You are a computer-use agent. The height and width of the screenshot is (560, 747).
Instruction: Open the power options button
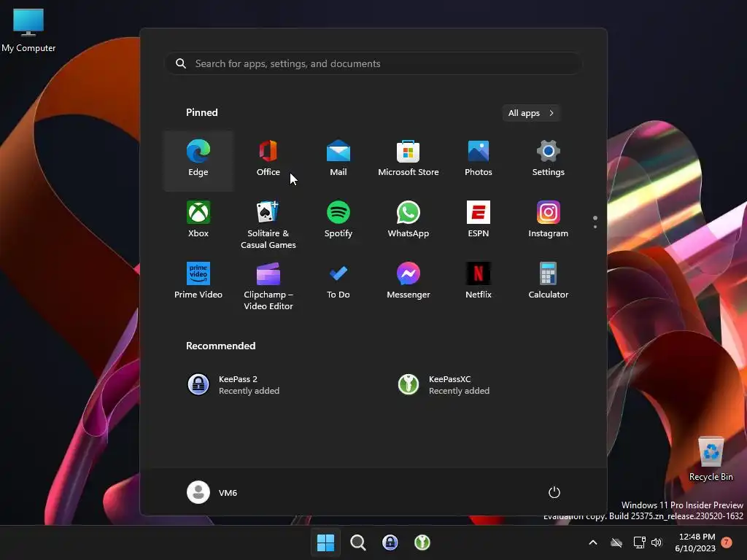coord(554,492)
